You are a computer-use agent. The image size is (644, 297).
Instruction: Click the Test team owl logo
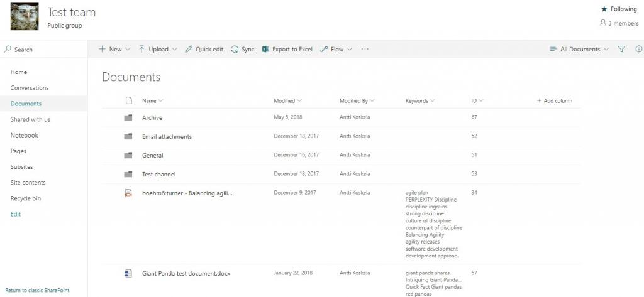(25, 16)
